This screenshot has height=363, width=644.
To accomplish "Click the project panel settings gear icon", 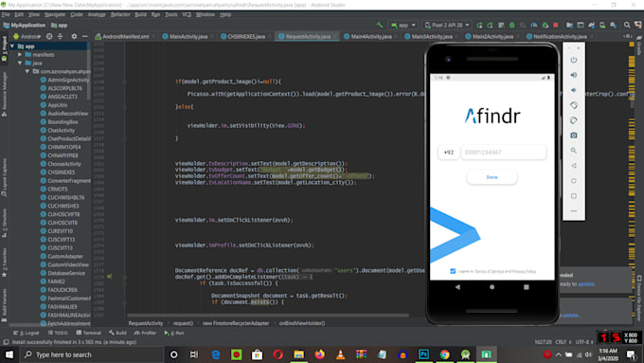I will pos(74,36).
